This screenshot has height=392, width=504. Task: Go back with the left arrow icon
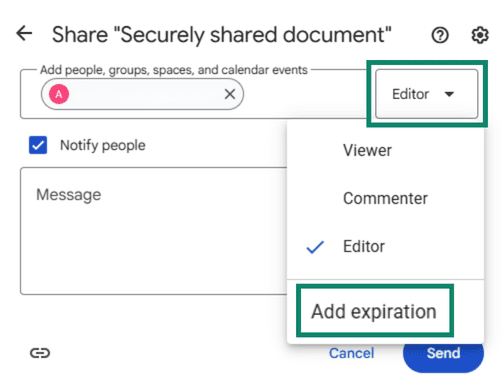coord(24,33)
